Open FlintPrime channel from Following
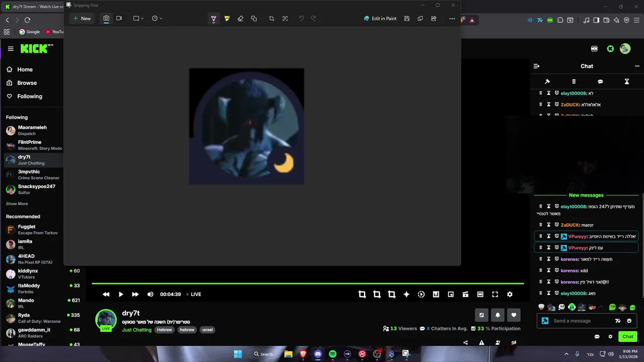 [33, 145]
